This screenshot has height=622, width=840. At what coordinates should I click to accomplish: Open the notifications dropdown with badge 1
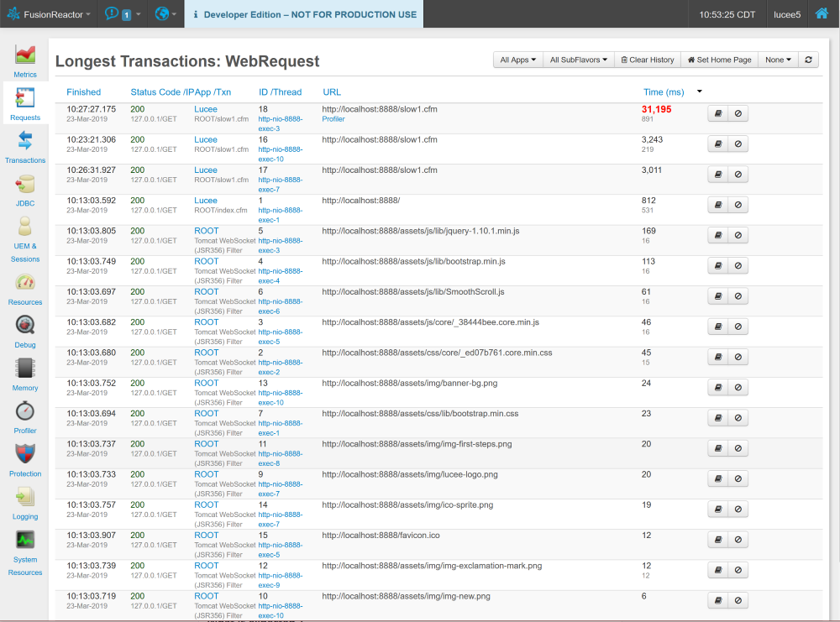pos(122,14)
